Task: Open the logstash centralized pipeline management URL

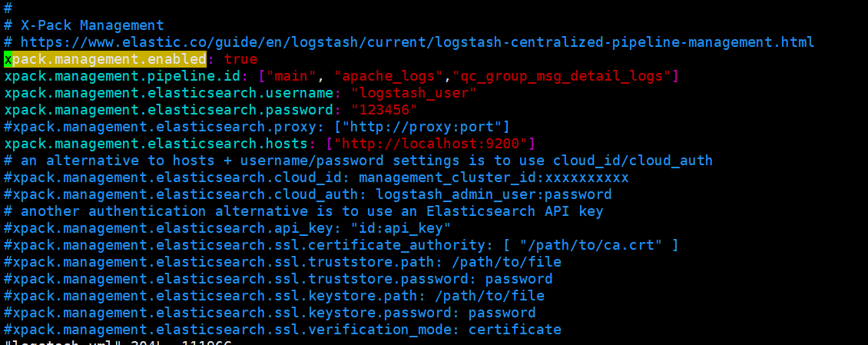Action: pos(417,42)
